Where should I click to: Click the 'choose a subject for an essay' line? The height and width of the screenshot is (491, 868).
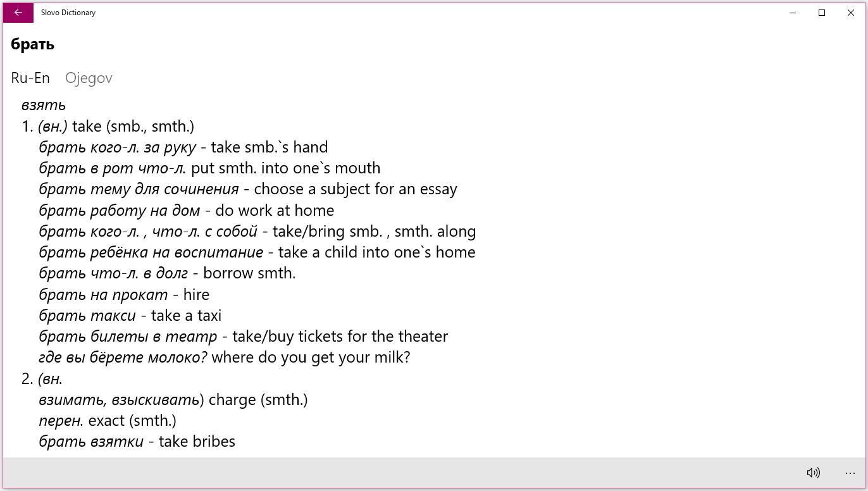[248, 189]
